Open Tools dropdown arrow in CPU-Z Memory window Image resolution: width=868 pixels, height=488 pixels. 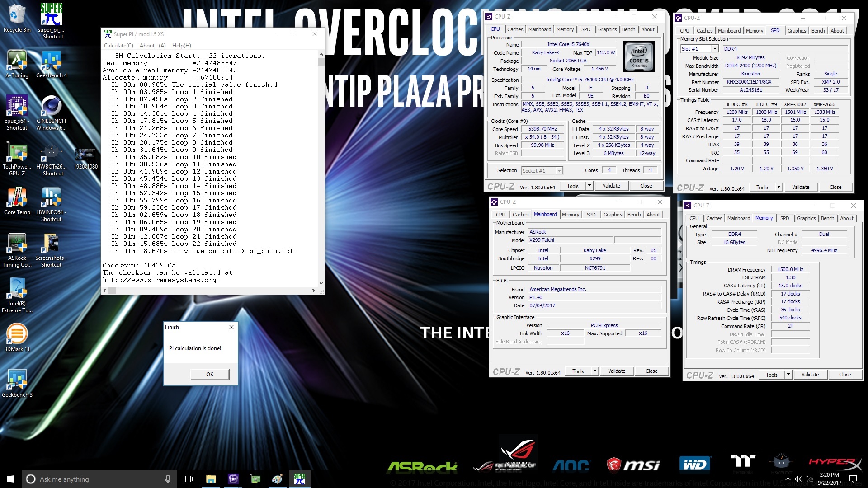pyautogui.click(x=788, y=375)
